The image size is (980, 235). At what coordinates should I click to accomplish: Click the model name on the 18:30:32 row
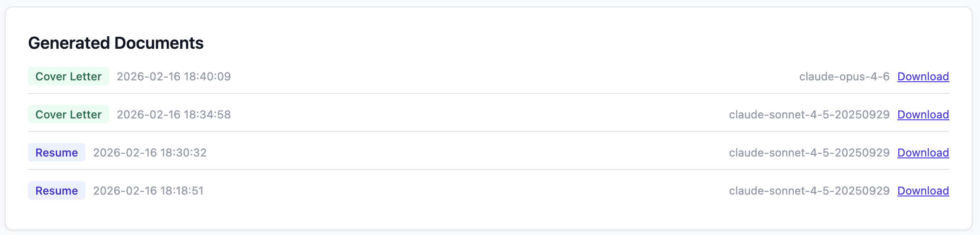[x=809, y=153]
